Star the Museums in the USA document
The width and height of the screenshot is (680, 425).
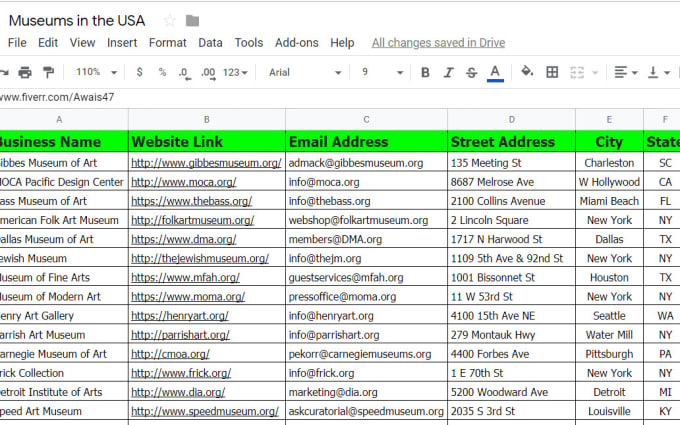coord(170,20)
